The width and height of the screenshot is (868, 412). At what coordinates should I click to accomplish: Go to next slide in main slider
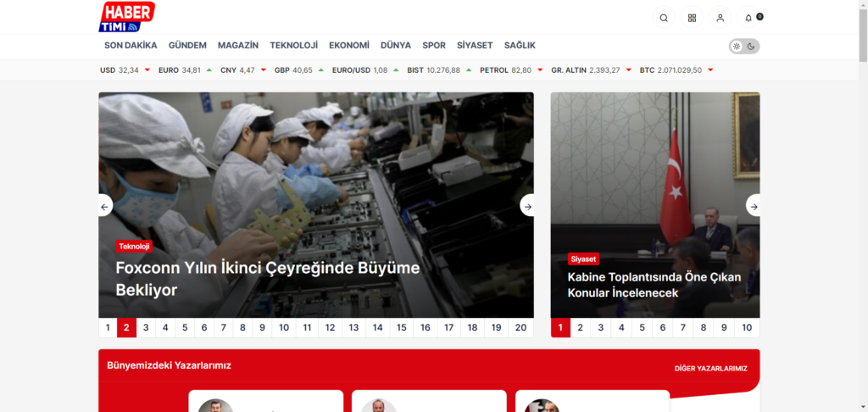tap(527, 206)
